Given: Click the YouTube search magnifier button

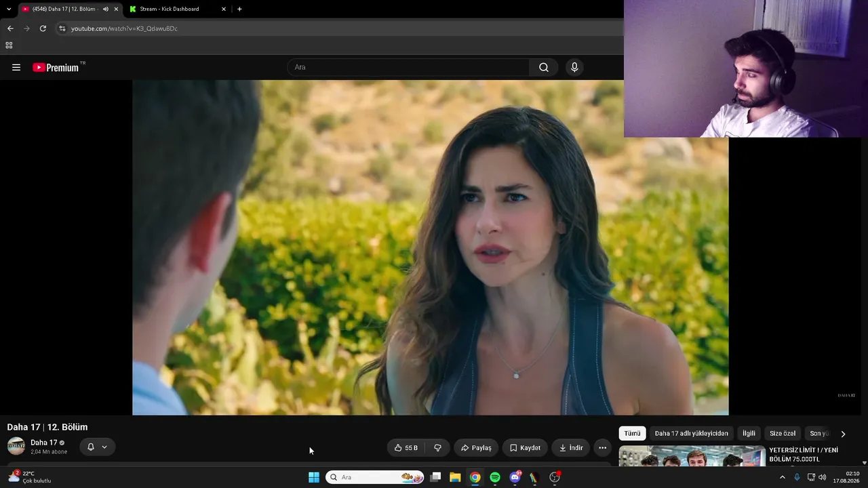Looking at the screenshot, I should 544,67.
